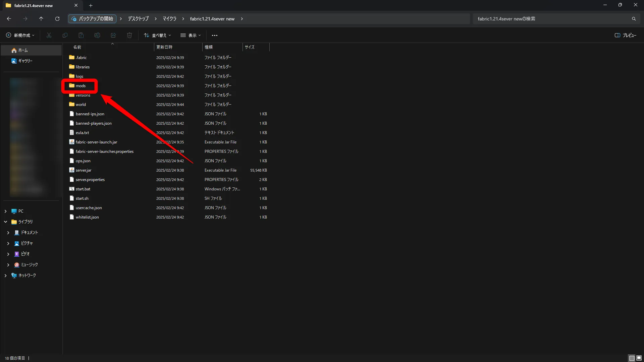Click the Delete trash can icon

click(129, 35)
